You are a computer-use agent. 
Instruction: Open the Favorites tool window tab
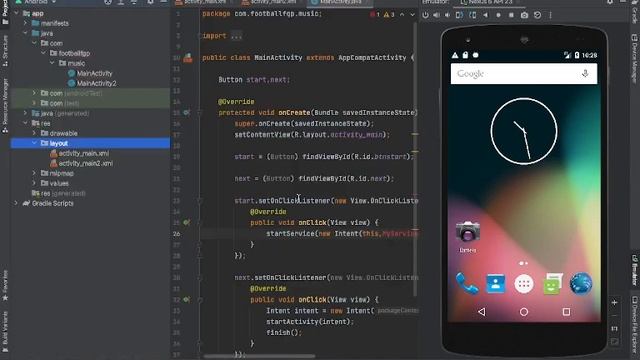coord(5,286)
